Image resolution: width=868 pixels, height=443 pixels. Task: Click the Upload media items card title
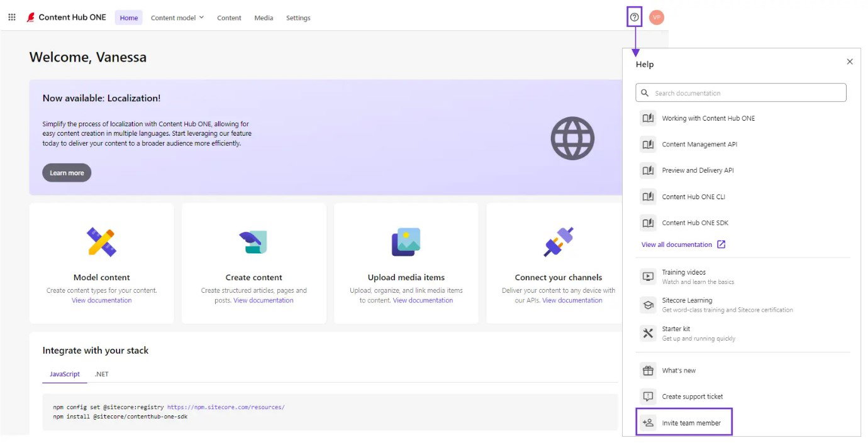coord(406,277)
